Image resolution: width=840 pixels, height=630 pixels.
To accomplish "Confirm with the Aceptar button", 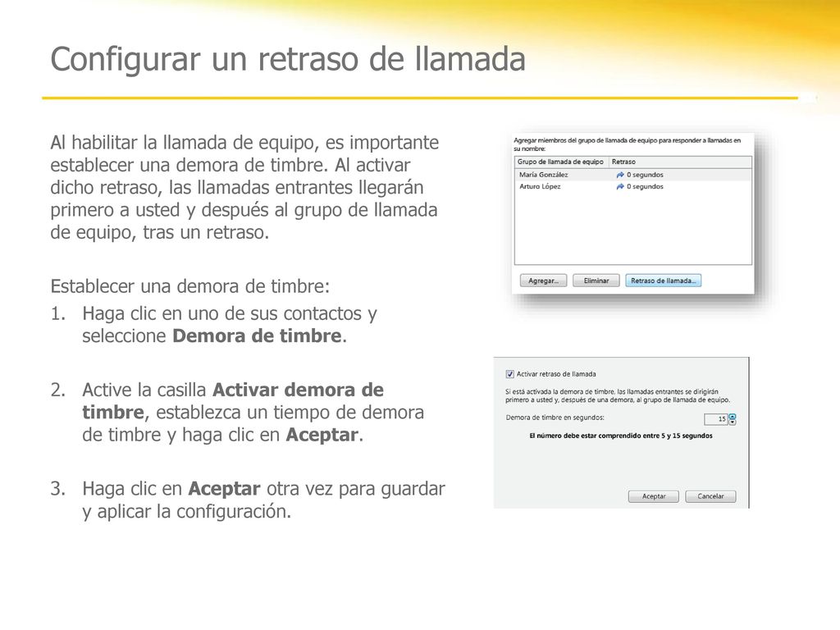I will click(654, 496).
